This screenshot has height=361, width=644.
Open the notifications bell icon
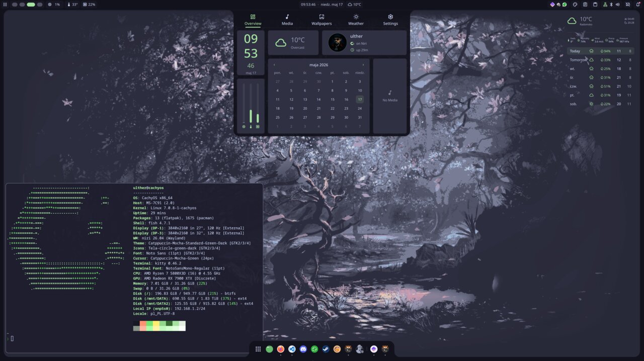coord(638,5)
